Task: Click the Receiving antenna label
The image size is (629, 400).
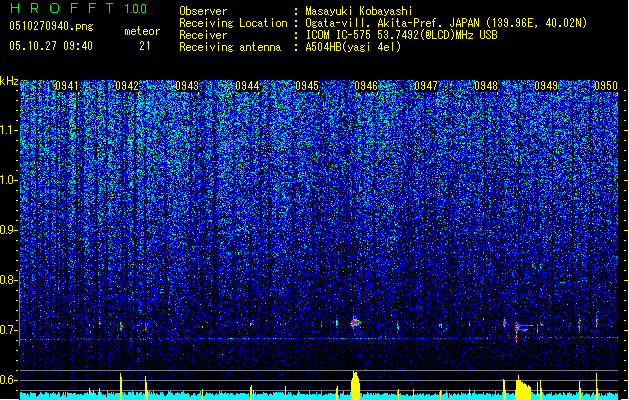Action: (230, 47)
